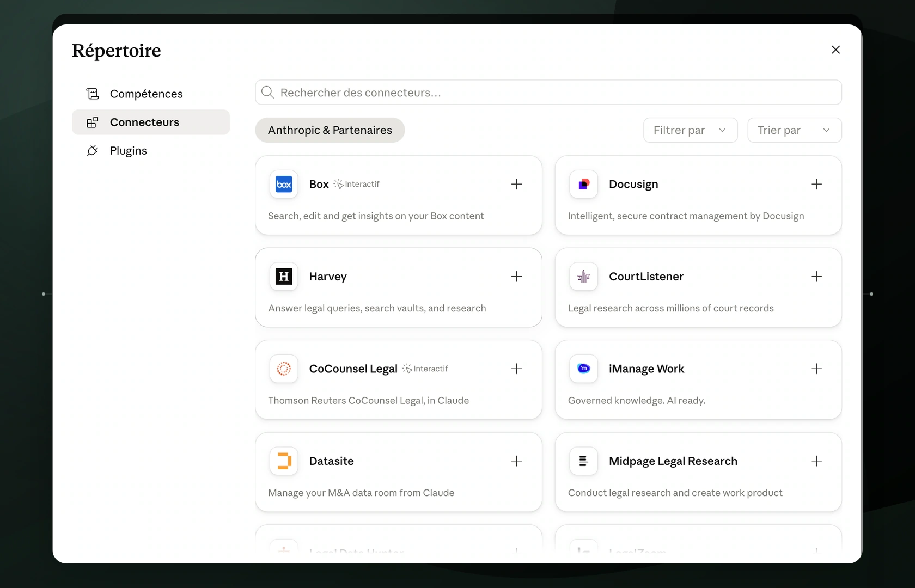Open the Docusign connector title
Screen dimensions: 915x588
coord(633,184)
